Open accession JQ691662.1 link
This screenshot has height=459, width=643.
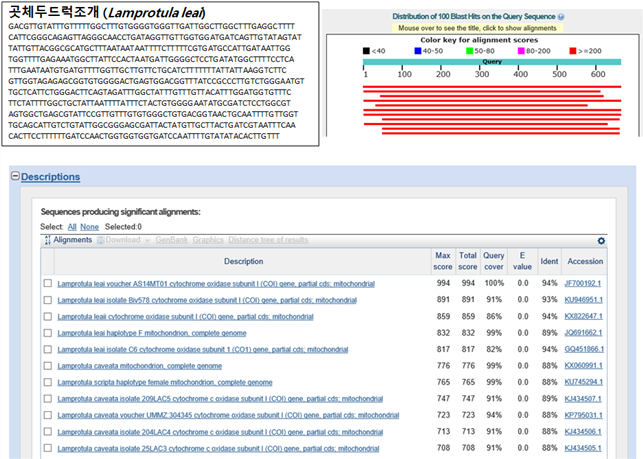(x=583, y=333)
